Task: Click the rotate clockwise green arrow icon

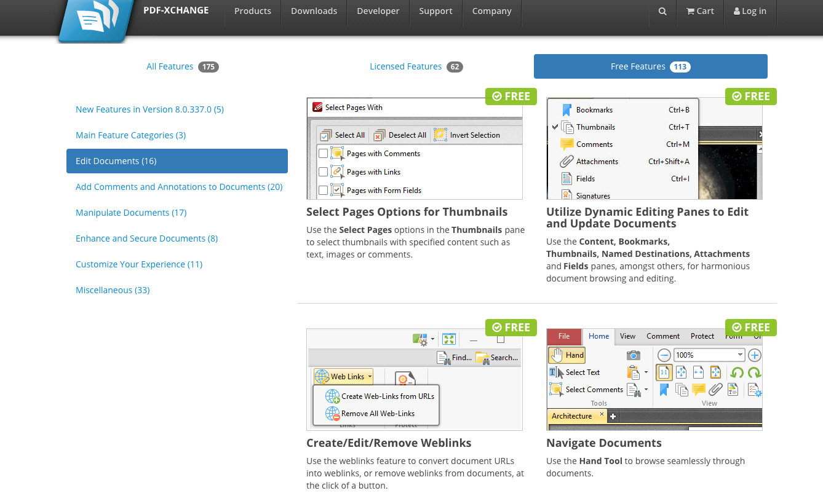Action: [755, 372]
